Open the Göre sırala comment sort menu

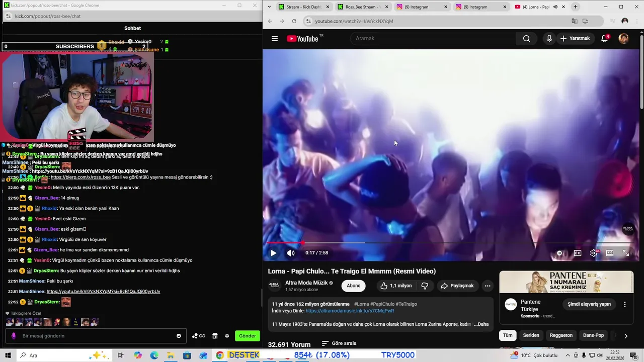coord(339,343)
